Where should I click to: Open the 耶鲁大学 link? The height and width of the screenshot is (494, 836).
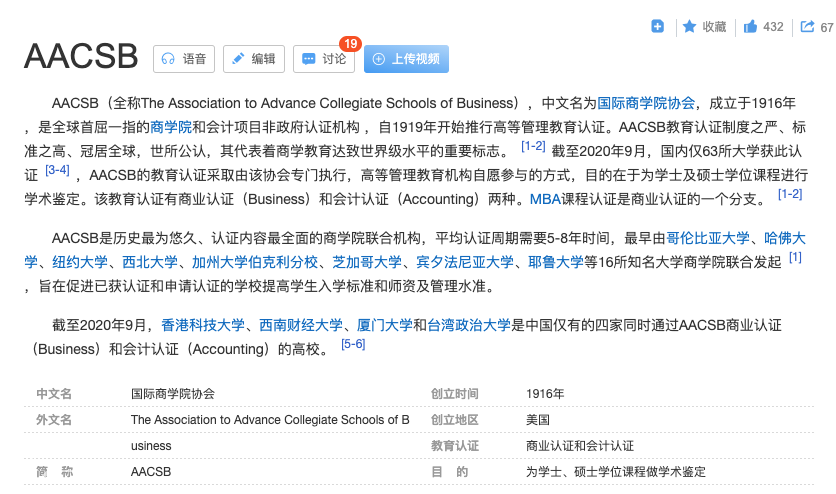click(556, 262)
